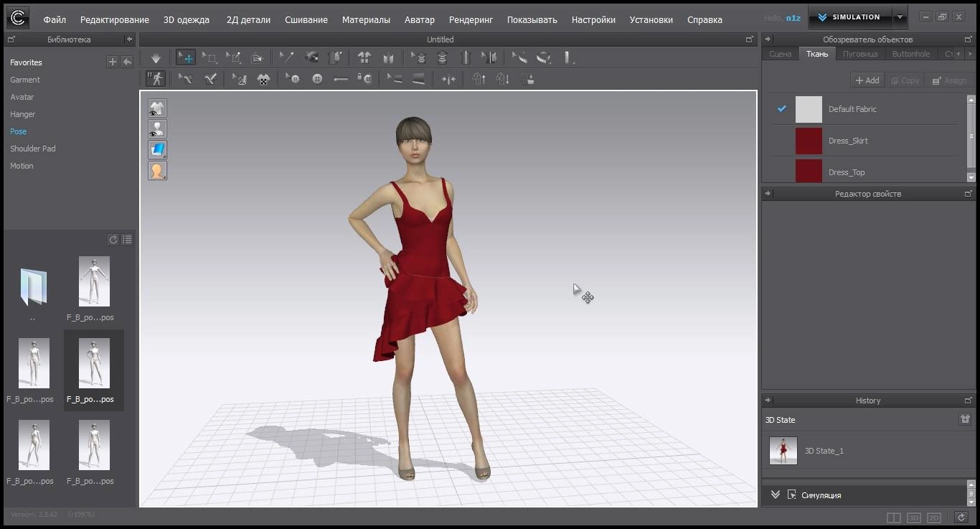Collapse the History panel arrow

[x=767, y=401]
